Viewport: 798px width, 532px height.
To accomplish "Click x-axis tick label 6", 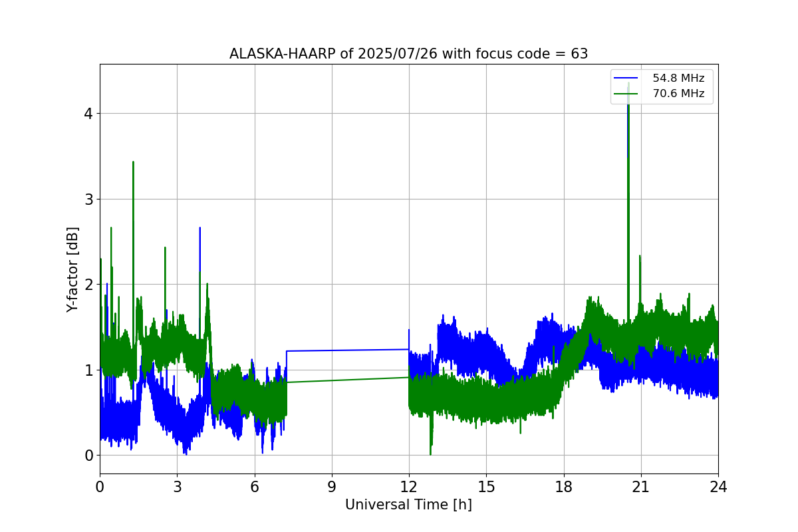I will [x=254, y=486].
